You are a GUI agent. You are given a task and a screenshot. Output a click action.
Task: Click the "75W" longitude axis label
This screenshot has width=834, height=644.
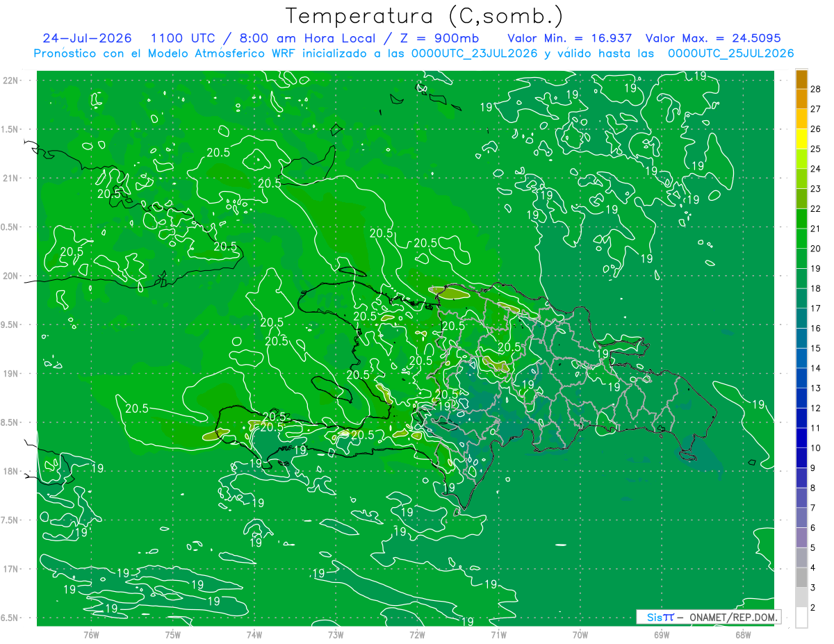(x=173, y=634)
